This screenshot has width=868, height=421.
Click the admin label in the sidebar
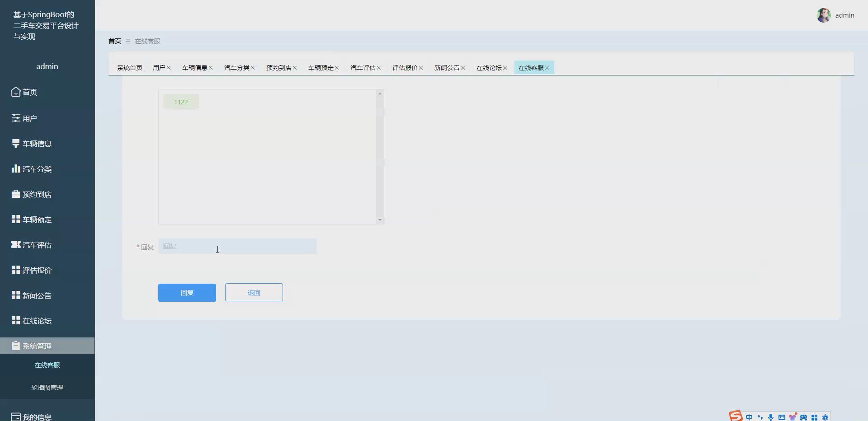click(47, 66)
